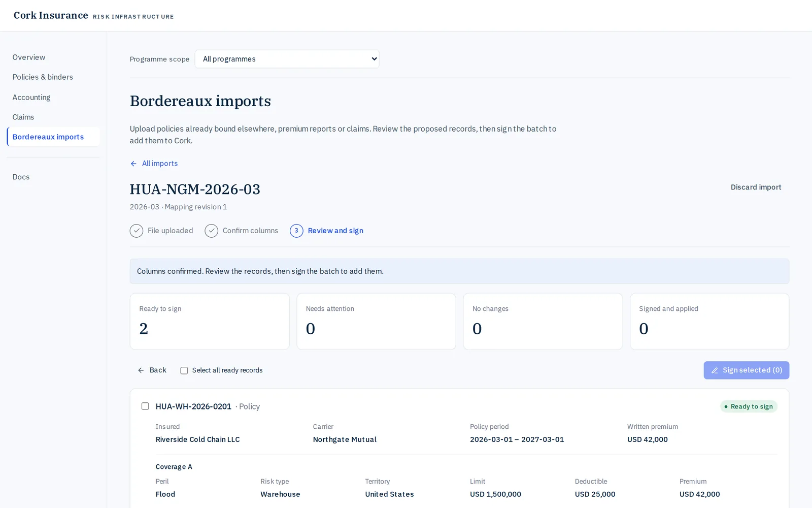The image size is (812, 508).
Task: Return to All imports
Action: coord(154,164)
